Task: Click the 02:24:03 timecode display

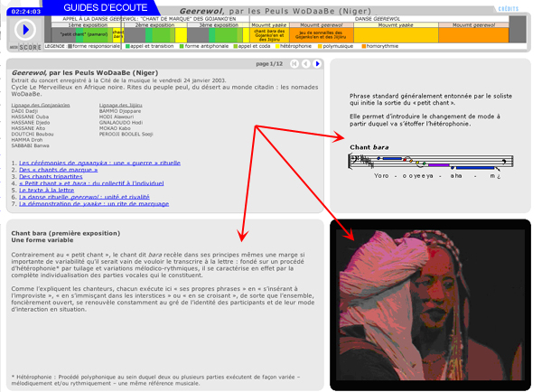Action: click(26, 12)
